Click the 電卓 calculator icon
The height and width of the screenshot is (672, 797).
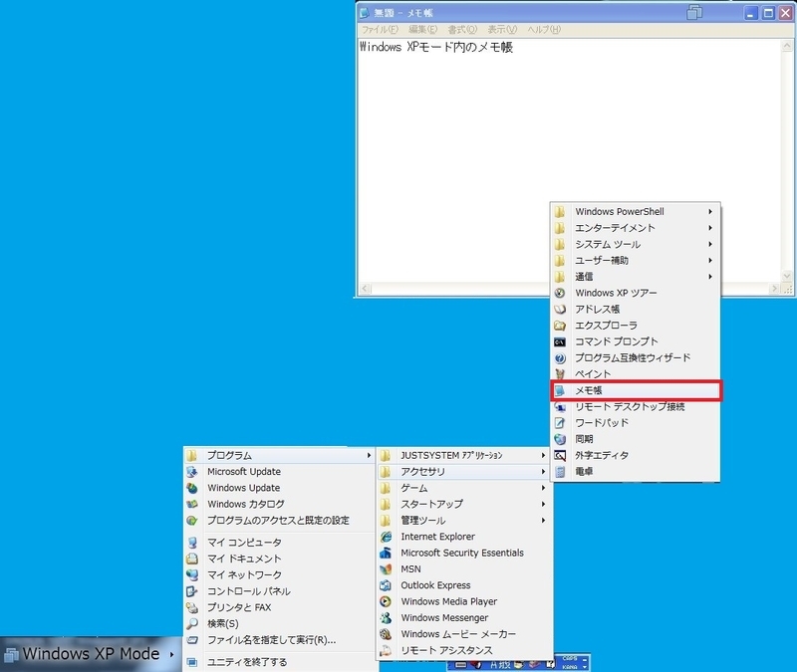click(560, 471)
